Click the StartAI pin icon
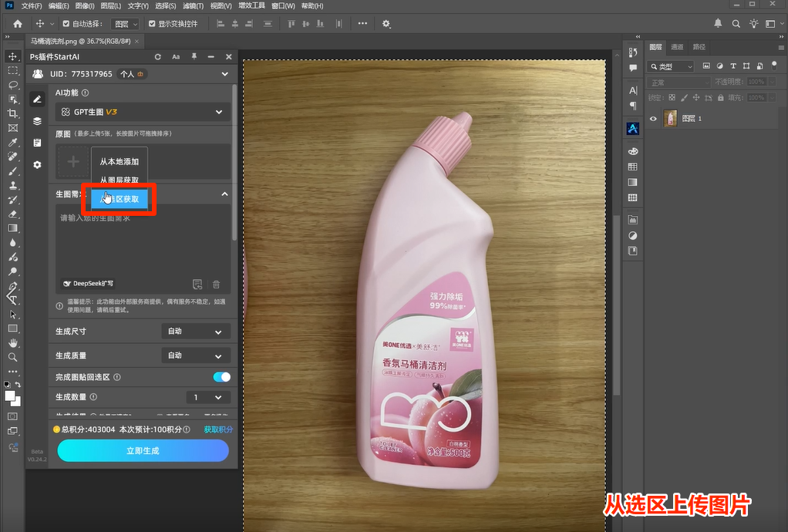 click(x=194, y=56)
